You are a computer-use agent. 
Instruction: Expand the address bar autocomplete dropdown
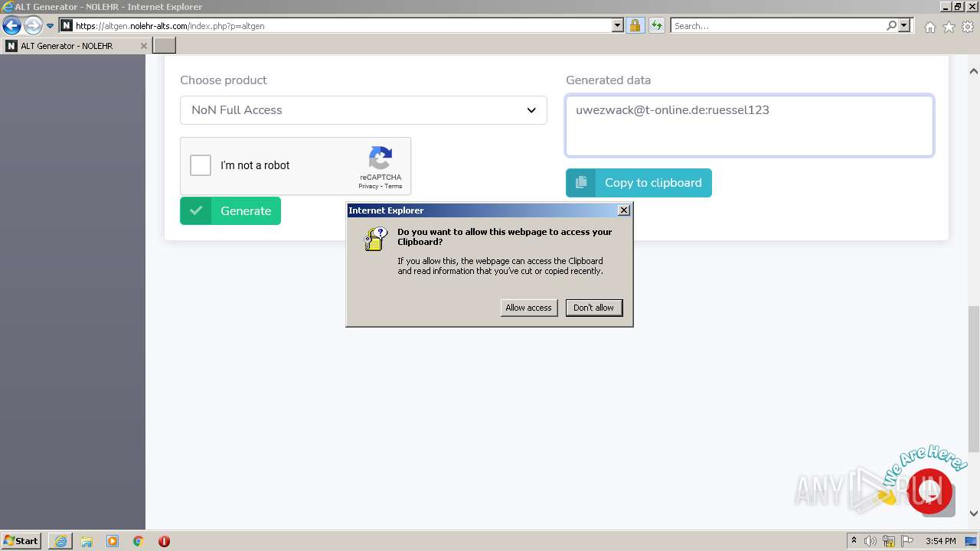pyautogui.click(x=618, y=26)
